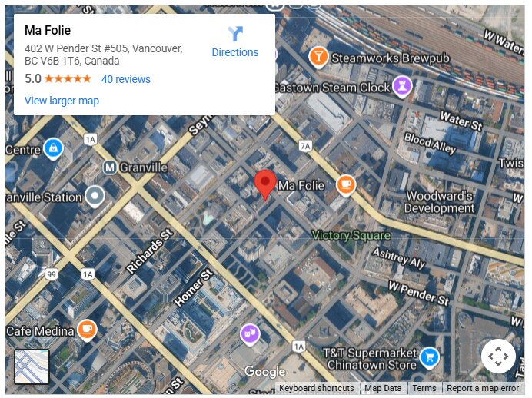Click the Directions arrow icon
The width and height of the screenshot is (532, 398).
coord(235,34)
